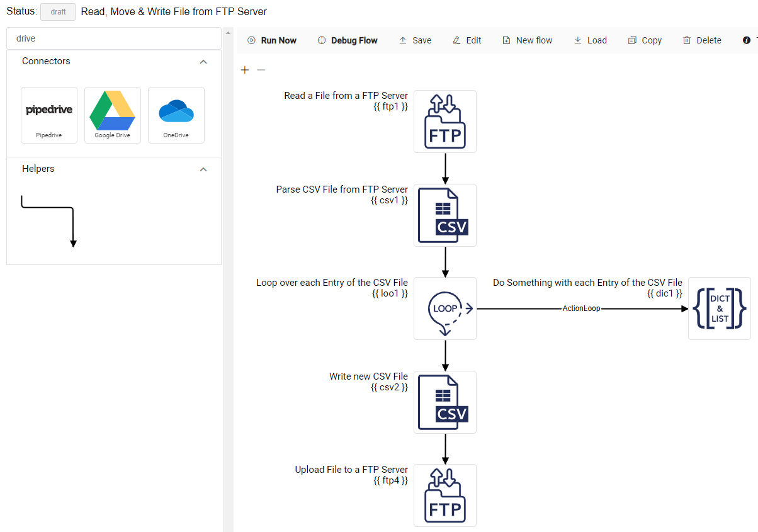This screenshot has width=758, height=532.
Task: Click the flow title 'Read, Move & Write File'
Action: [x=174, y=12]
